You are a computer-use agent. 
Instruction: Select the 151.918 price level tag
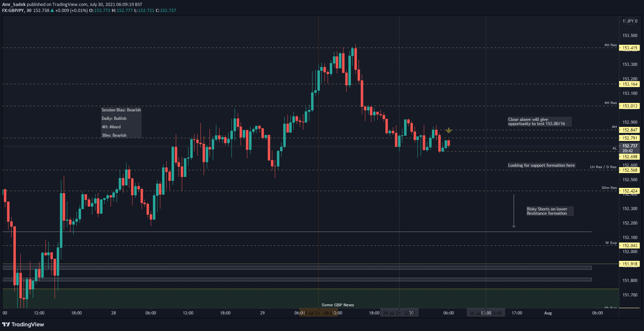pyautogui.click(x=630, y=264)
